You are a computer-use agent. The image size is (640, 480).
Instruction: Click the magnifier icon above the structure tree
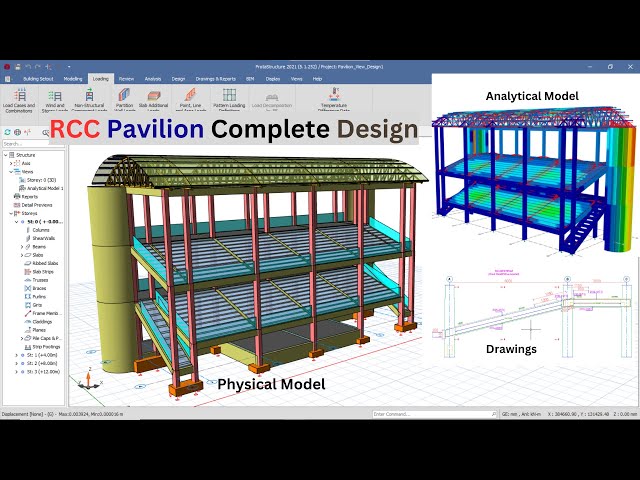click(45, 132)
